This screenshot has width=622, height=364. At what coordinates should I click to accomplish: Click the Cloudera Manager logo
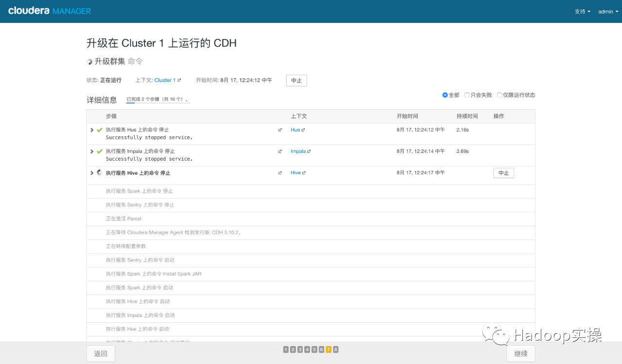[x=50, y=11]
